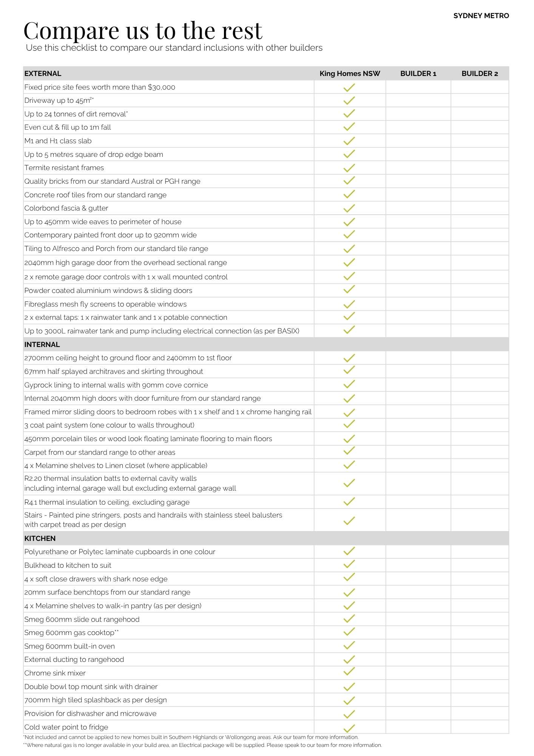534x756 pixels.
Task: Tick Builder 2 cell for External ducting to rangehood
Action: point(480,659)
